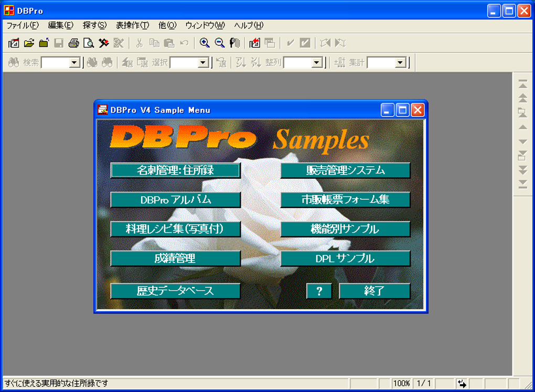
Task: Open the ウィンドウ(W) menu
Action: 205,26
